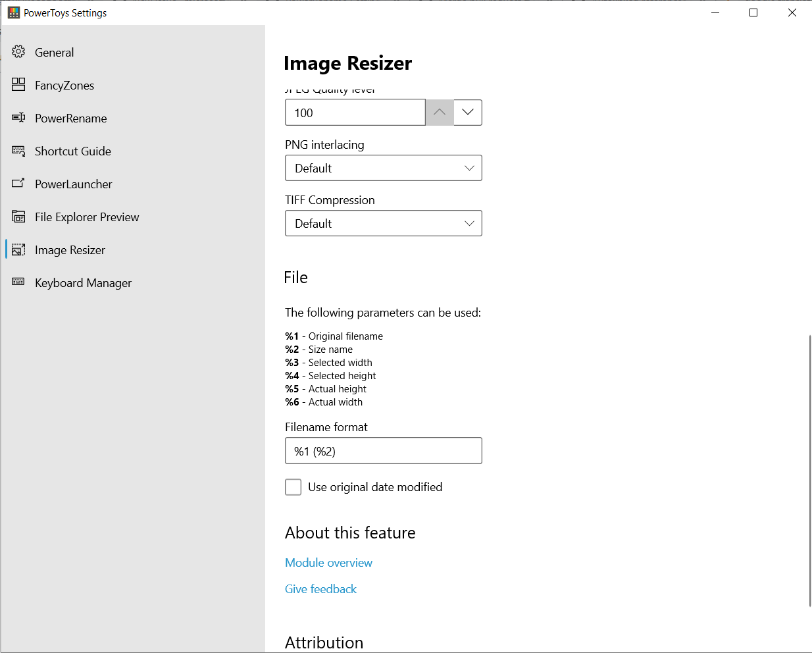Open Keyboard Manager settings

[133, 282]
